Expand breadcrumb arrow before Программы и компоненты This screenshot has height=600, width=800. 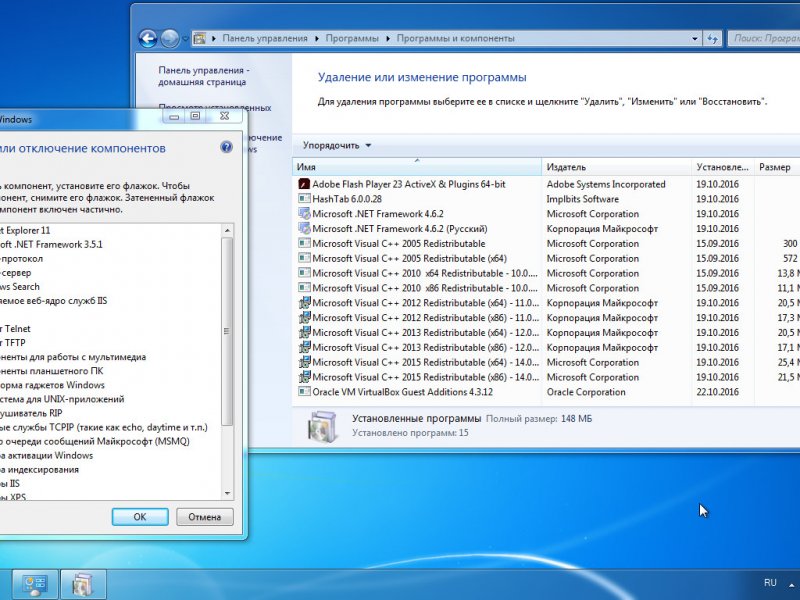[x=388, y=38]
